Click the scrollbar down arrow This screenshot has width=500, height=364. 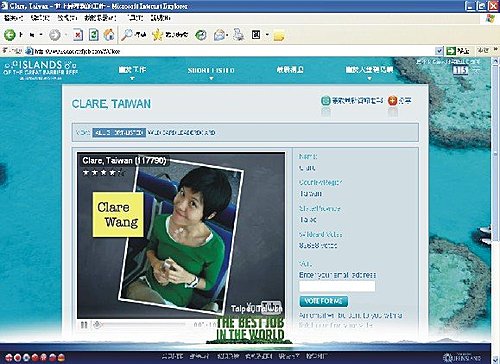coord(495,360)
